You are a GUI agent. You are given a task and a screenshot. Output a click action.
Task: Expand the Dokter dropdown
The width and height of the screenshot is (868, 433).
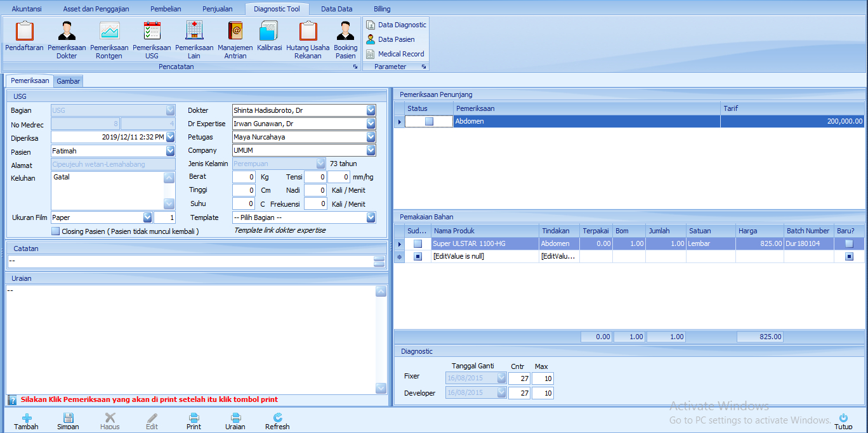371,110
